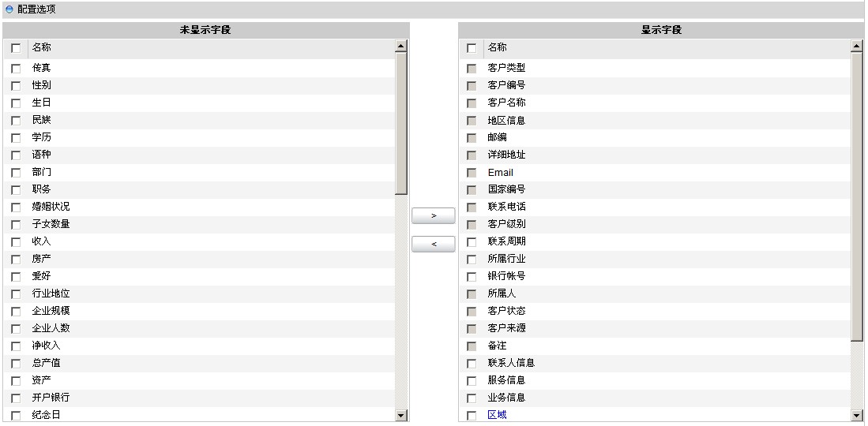This screenshot has height=426, width=868.
Task: Select the 所属人 text row
Action: [x=502, y=293]
